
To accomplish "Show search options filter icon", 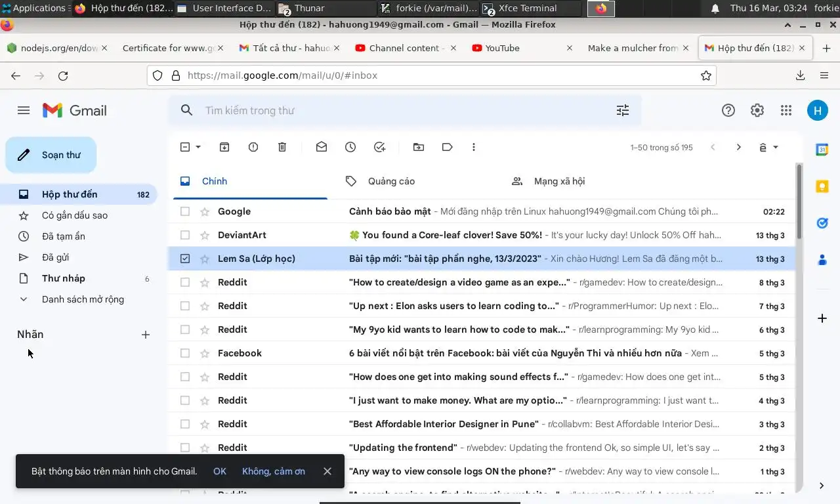I will 623,110.
